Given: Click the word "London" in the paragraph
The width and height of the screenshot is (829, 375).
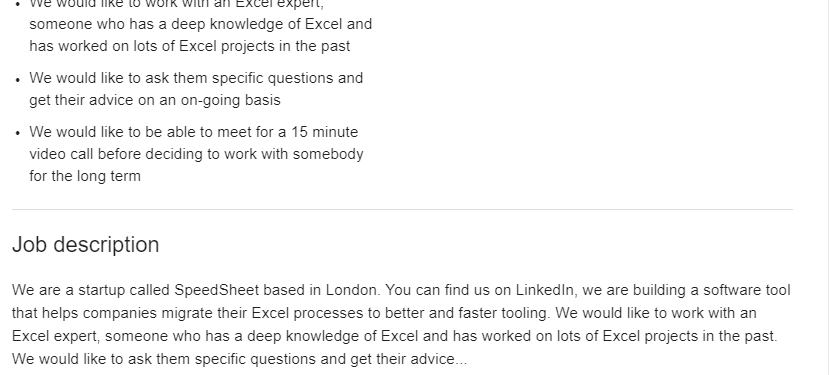Looking at the screenshot, I should point(352,290).
